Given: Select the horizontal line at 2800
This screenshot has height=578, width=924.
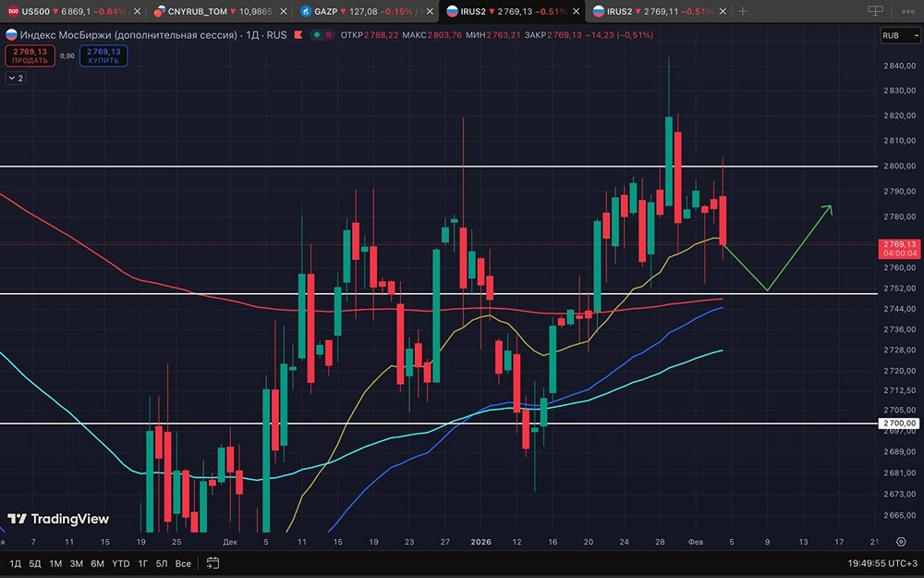Looking at the screenshot, I should (439, 166).
